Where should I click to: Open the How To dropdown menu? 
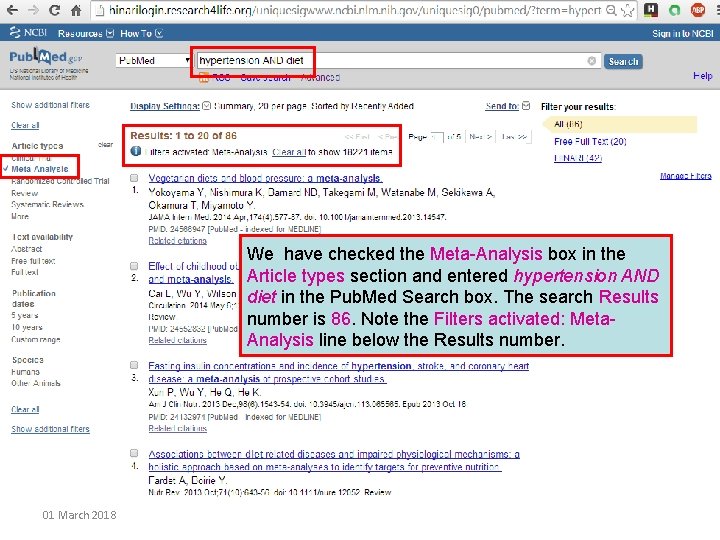click(x=141, y=34)
